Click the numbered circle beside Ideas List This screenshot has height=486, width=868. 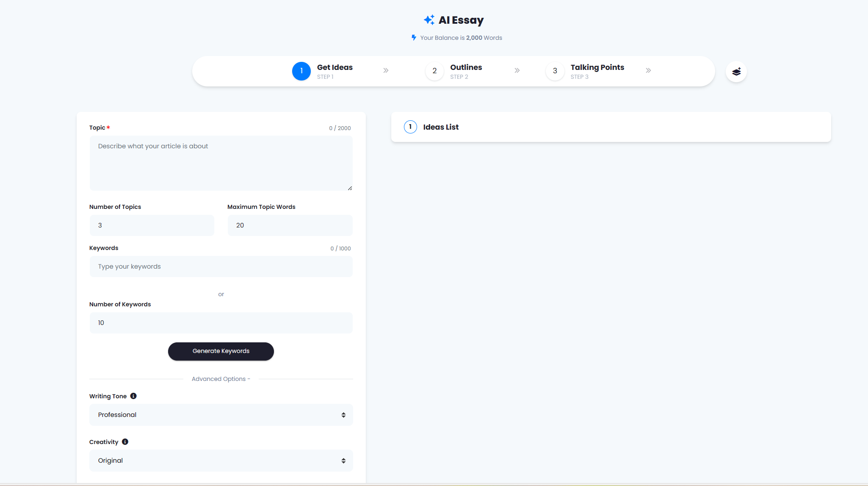point(410,127)
